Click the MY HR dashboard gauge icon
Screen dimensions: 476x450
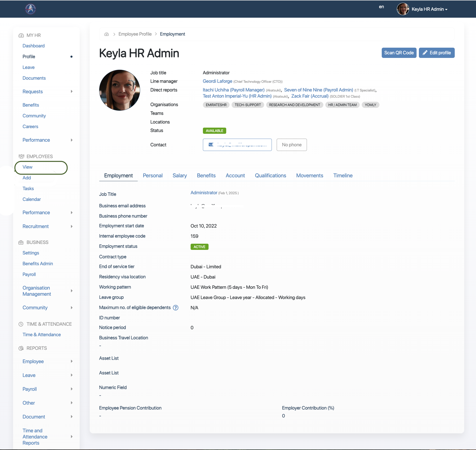[21, 35]
